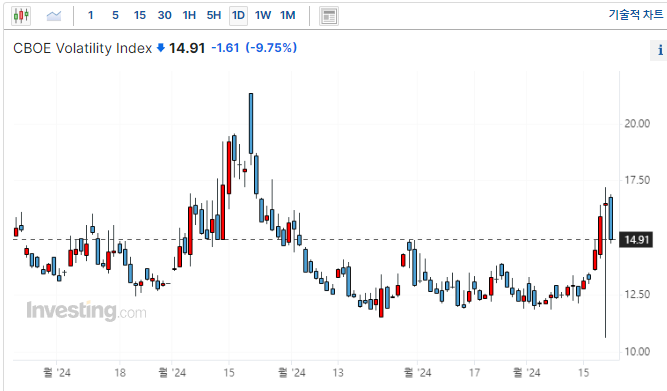667x391 pixels.
Task: Open the 기술적 차트 link
Action: tap(636, 14)
